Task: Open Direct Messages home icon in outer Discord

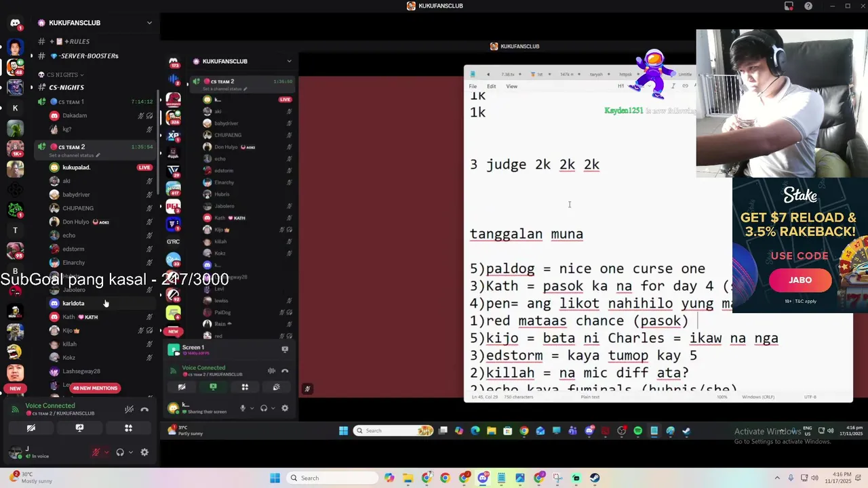Action: (x=15, y=23)
